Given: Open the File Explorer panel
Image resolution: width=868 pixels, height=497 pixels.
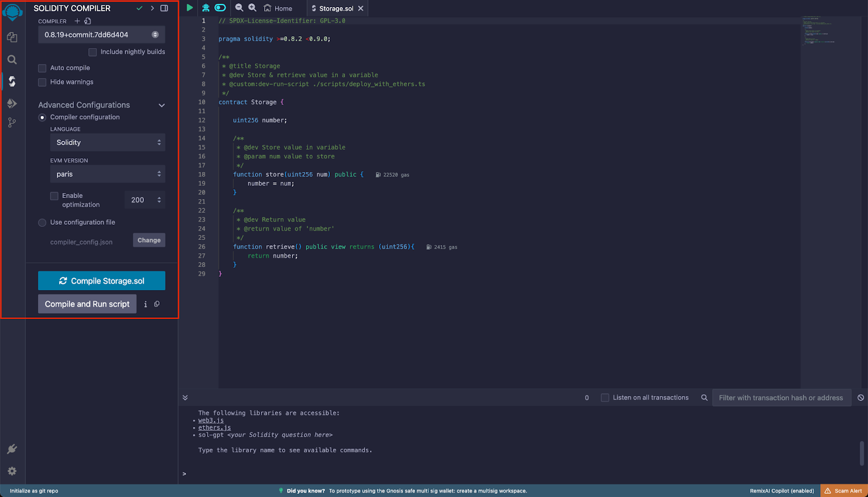Looking at the screenshot, I should 12,37.
